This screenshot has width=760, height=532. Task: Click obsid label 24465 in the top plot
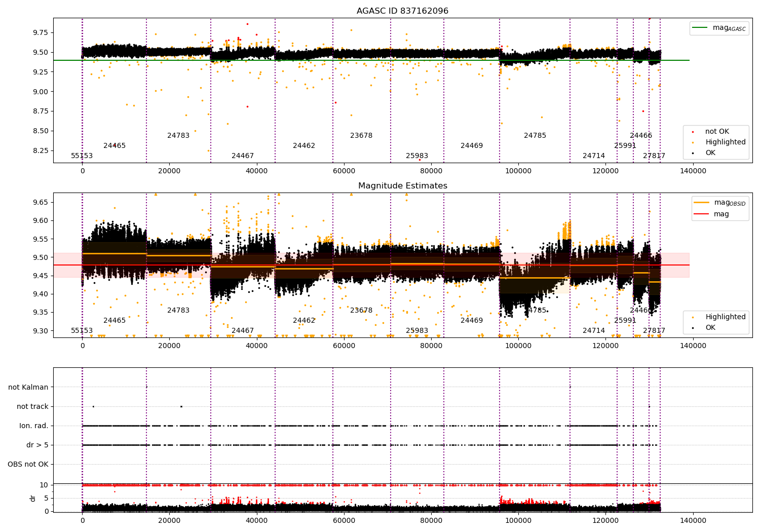[115, 146]
